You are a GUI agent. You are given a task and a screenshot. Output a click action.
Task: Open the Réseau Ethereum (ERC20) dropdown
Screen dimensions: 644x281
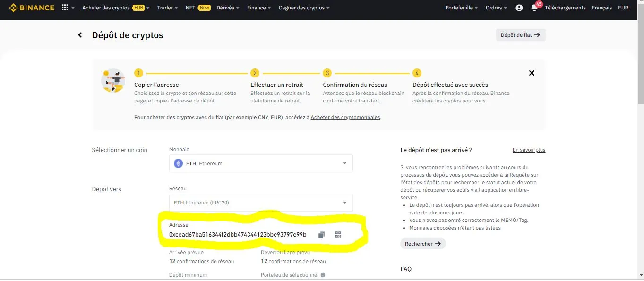[x=261, y=203]
